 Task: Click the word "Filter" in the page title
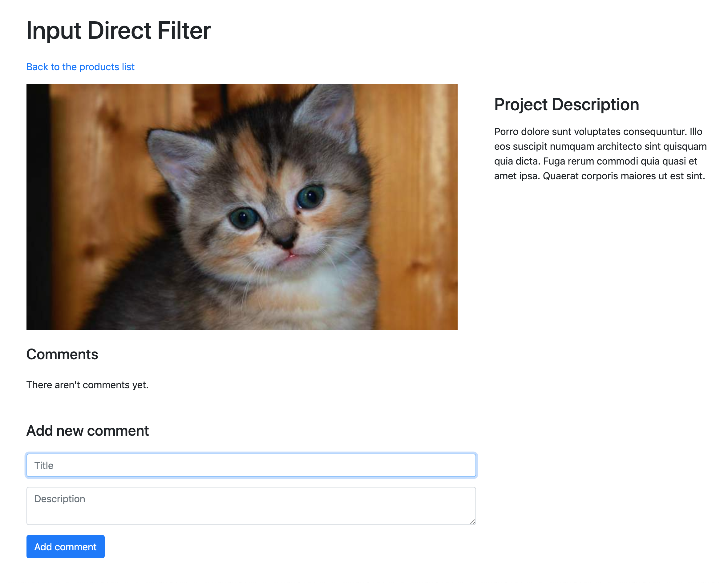(184, 31)
